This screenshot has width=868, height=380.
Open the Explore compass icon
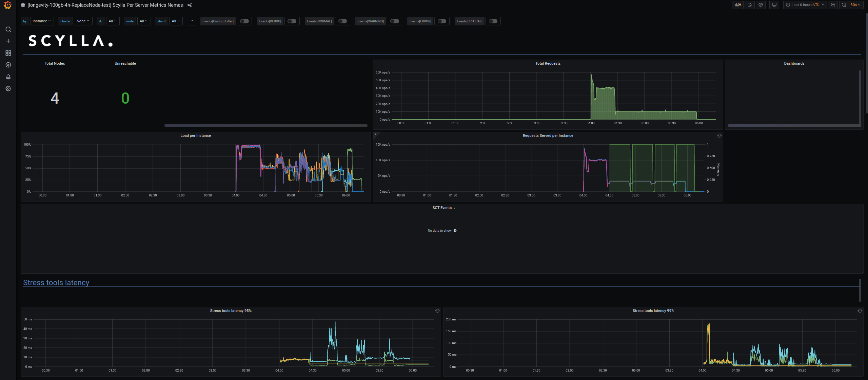pyautogui.click(x=8, y=65)
